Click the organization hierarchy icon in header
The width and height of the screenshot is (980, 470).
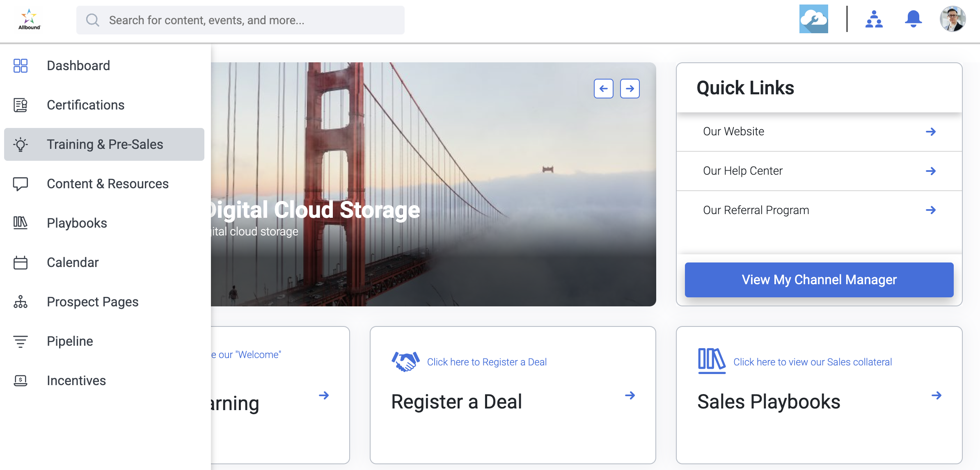[874, 19]
